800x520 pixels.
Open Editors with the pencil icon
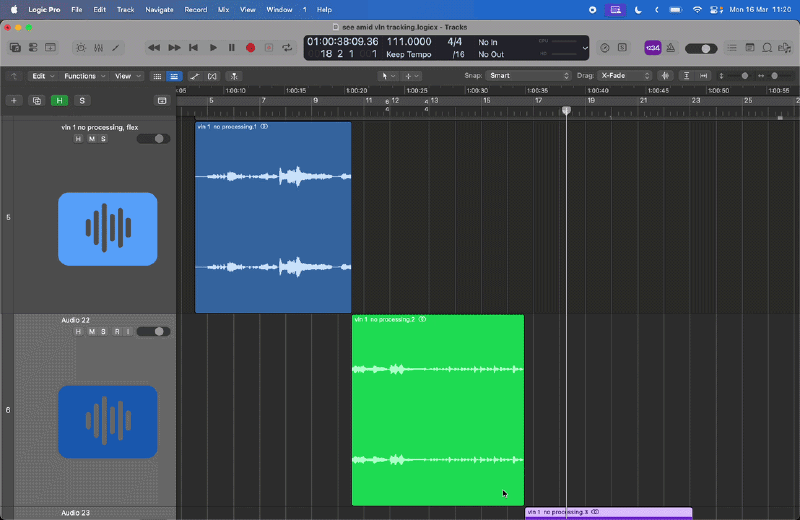click(116, 47)
